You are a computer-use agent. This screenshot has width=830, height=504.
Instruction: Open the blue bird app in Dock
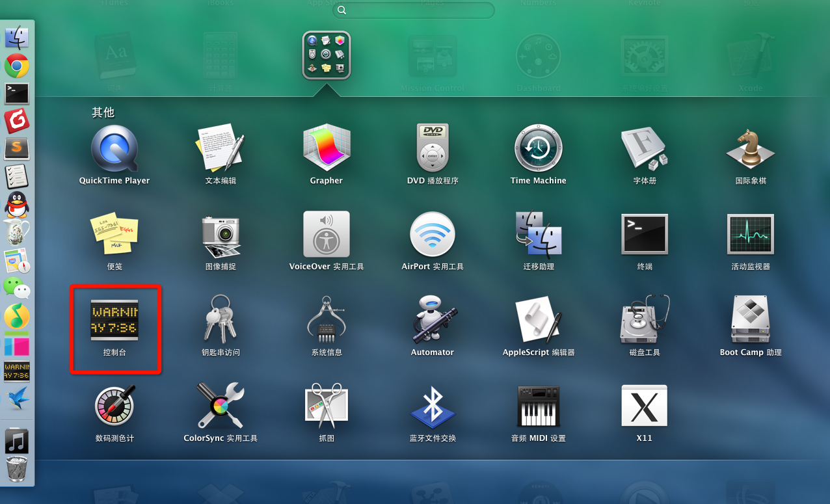[x=17, y=399]
